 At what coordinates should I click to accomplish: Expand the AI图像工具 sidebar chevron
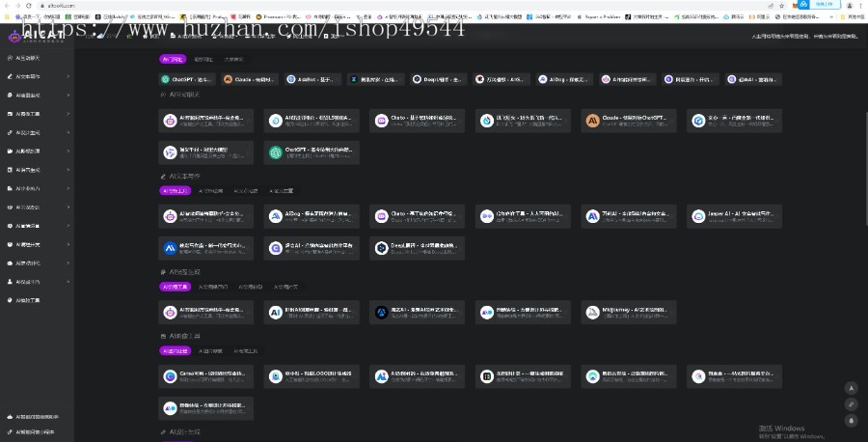coord(68,114)
